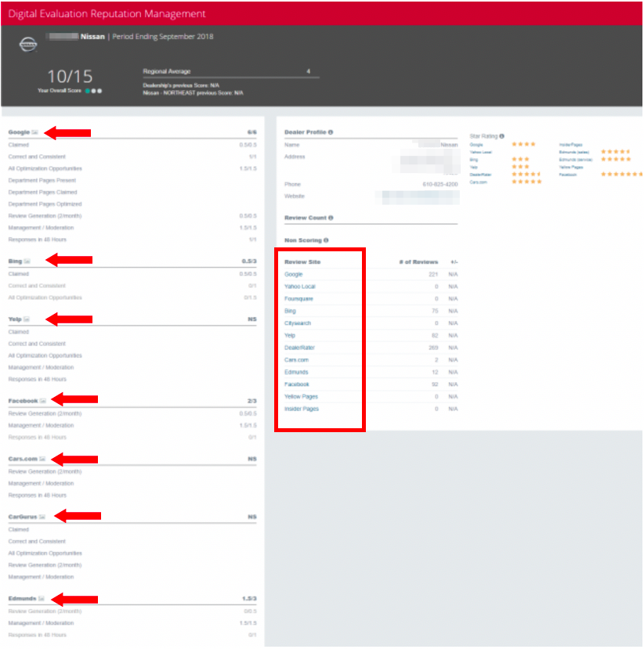Screen dimensions: 644x649
Task: Click Responses in 48 Hours under Yelp
Action: (x=38, y=379)
